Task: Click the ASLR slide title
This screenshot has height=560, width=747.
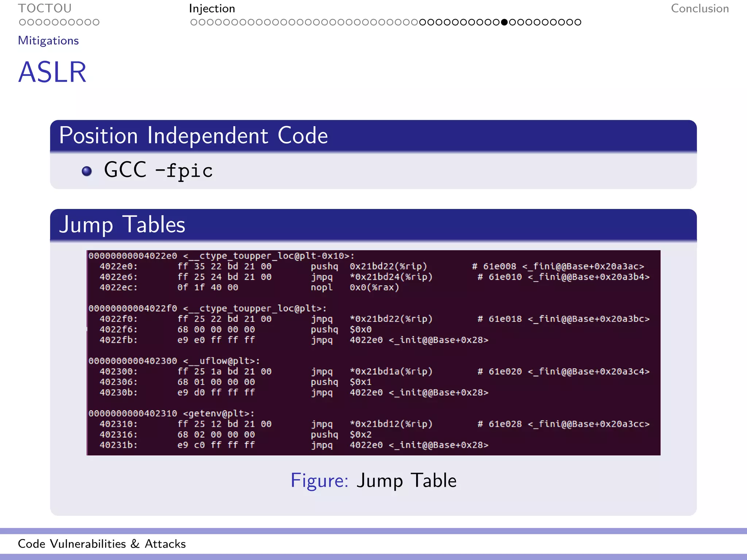Action: [52, 72]
